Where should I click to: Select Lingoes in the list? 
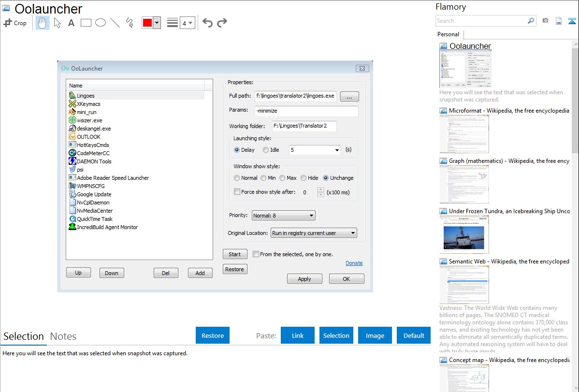(136, 96)
